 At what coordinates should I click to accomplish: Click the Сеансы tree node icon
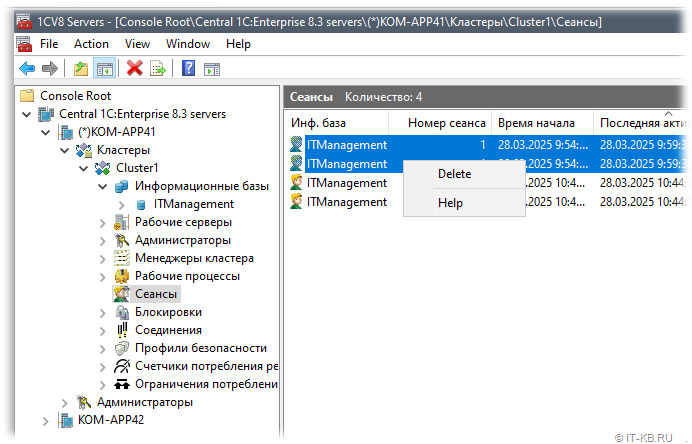pos(121,294)
